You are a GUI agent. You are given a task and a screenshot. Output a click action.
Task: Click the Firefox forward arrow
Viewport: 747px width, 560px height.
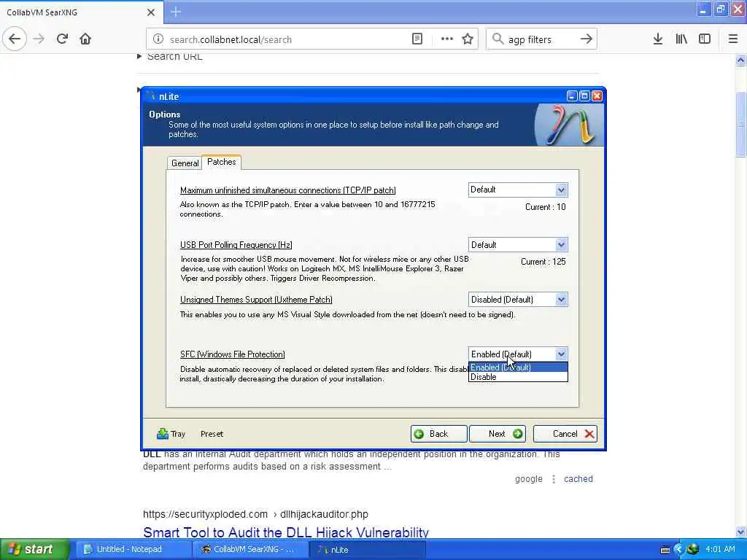(39, 39)
